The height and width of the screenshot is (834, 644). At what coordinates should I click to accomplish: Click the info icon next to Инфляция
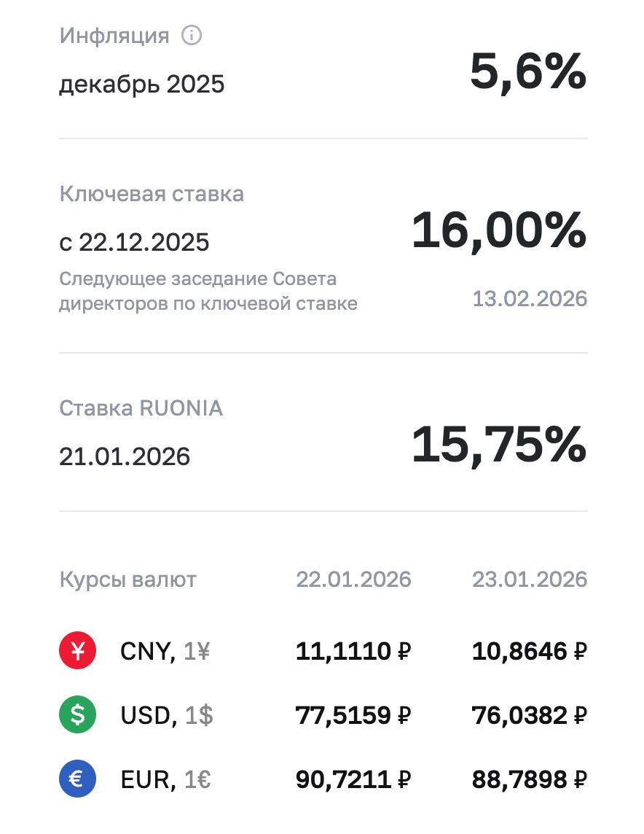192,35
